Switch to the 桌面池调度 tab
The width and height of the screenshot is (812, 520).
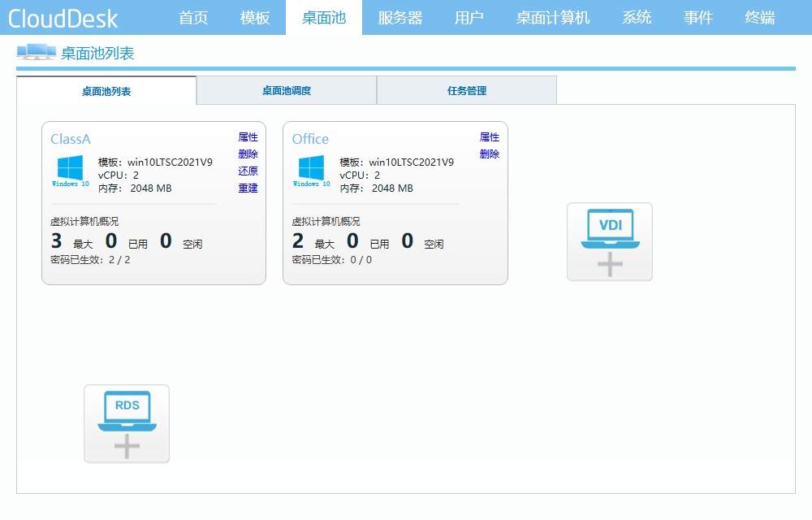[287, 91]
